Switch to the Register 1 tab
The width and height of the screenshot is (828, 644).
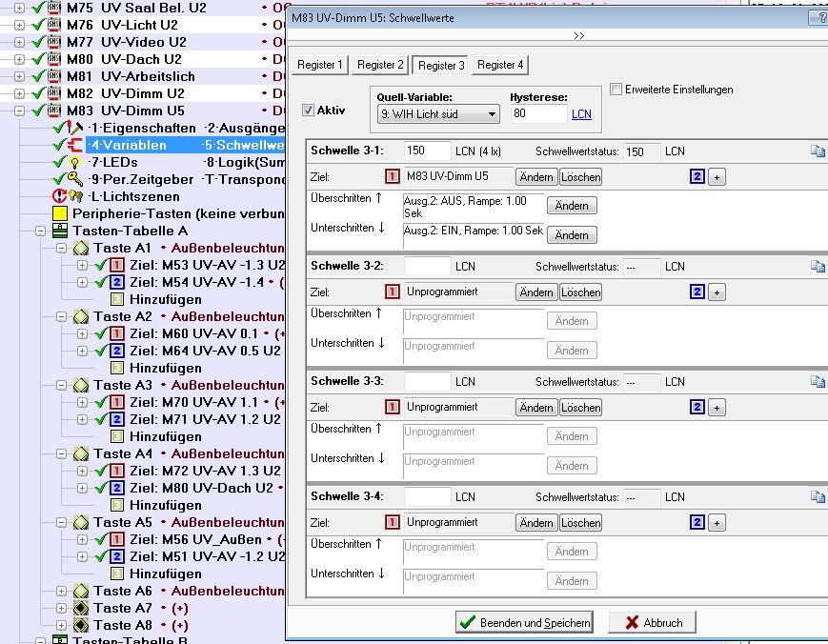(320, 65)
